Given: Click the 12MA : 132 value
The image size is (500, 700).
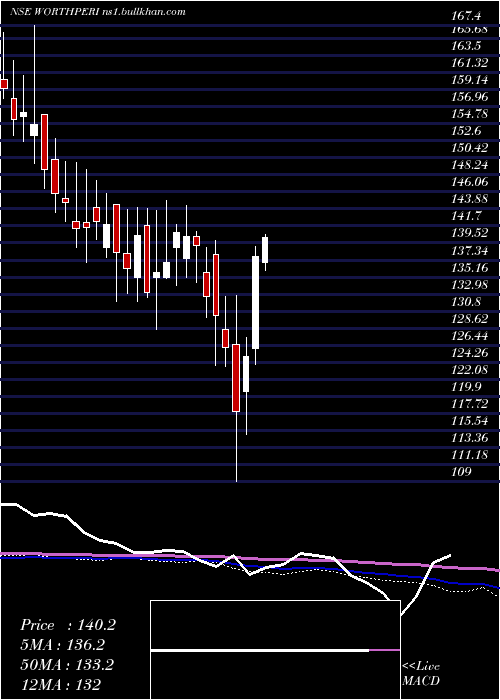Looking at the screenshot, I should pos(60,684).
